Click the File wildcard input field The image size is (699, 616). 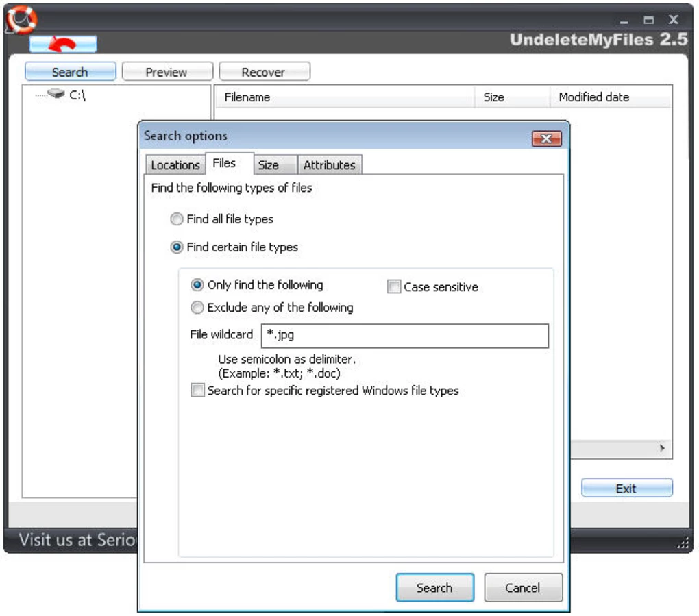pyautogui.click(x=405, y=336)
